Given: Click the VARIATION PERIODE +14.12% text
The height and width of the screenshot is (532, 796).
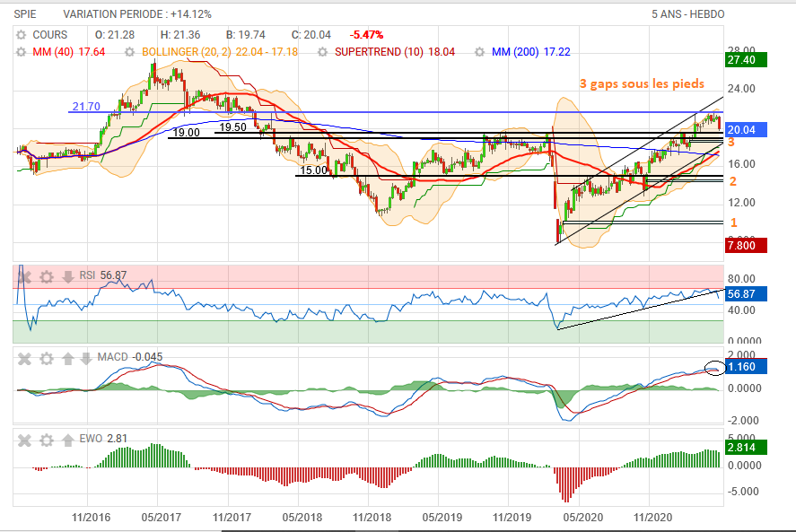Looking at the screenshot, I should pos(137,14).
